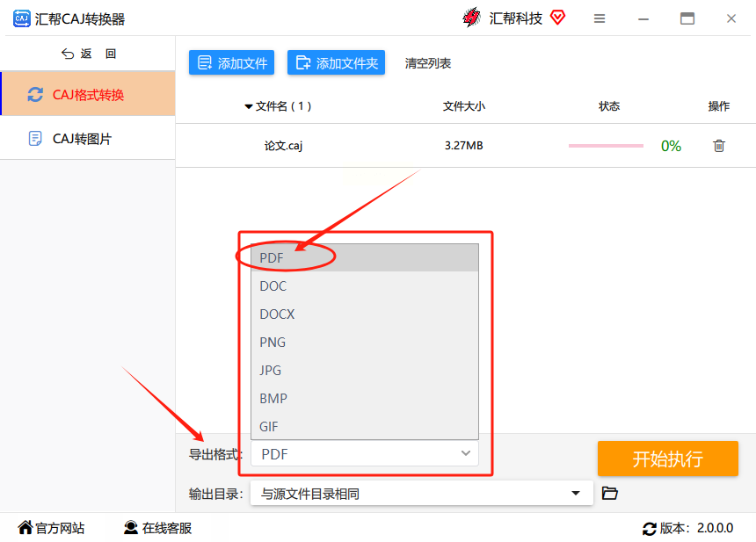Choose JPG in the format list

click(x=365, y=370)
